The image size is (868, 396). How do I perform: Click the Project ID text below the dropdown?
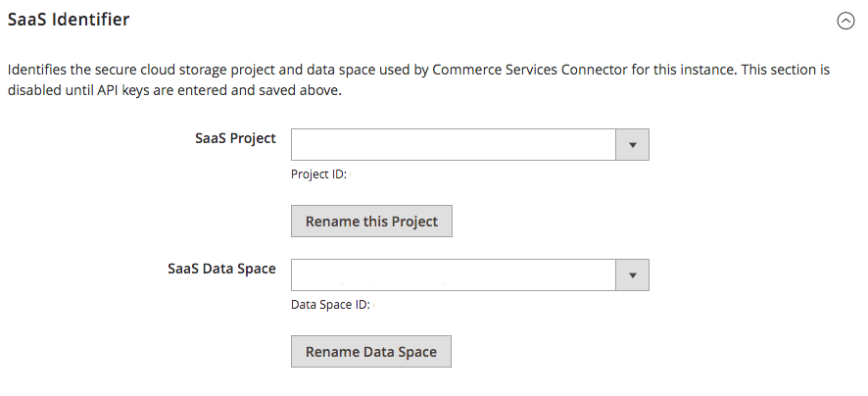pos(318,174)
